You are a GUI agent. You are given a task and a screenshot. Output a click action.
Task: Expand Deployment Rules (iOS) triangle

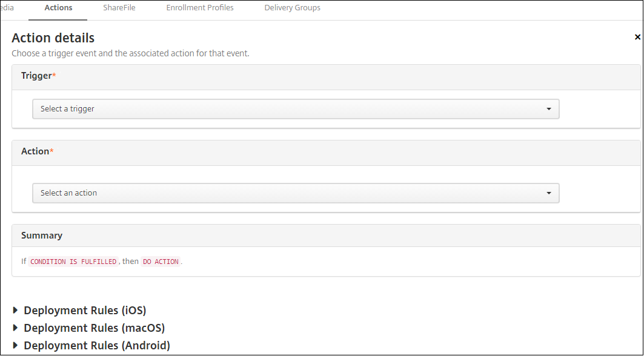(16, 311)
